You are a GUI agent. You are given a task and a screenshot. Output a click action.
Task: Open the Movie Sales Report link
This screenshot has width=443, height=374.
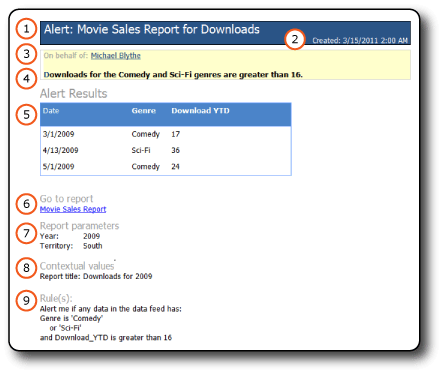(x=73, y=209)
